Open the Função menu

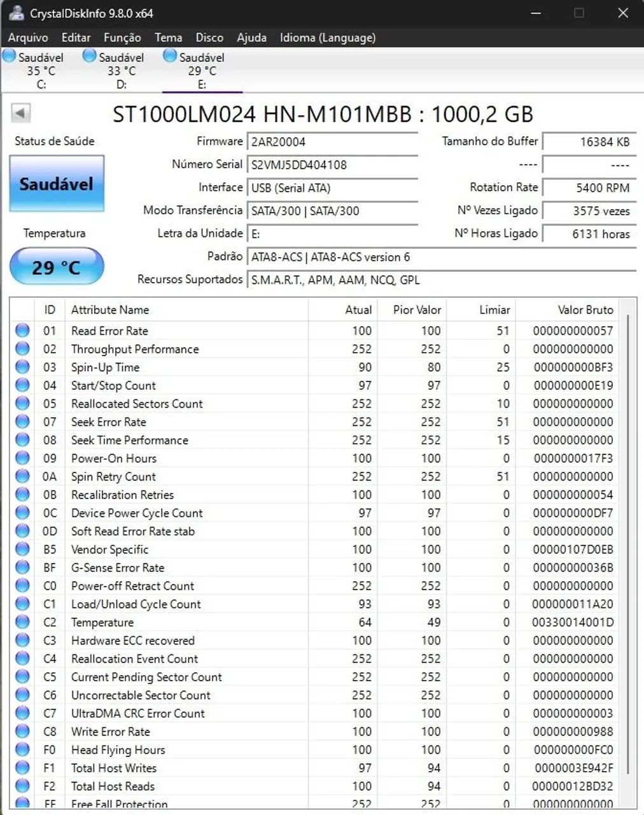[122, 38]
